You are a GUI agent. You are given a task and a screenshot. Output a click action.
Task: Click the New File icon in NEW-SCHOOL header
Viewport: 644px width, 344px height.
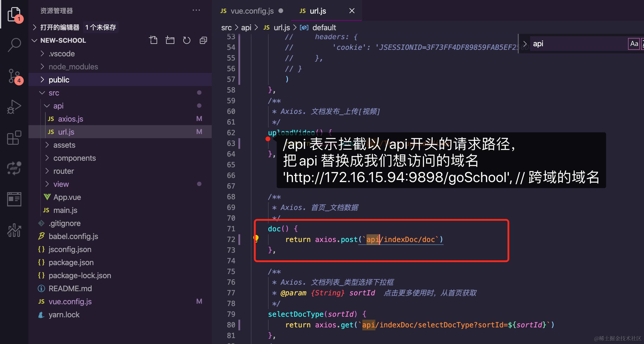(x=153, y=40)
